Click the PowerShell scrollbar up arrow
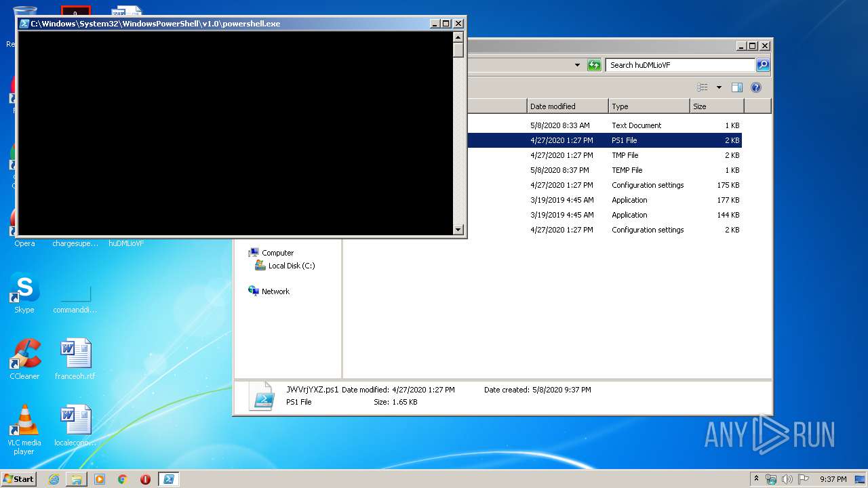The width and height of the screenshot is (868, 488). (x=458, y=36)
